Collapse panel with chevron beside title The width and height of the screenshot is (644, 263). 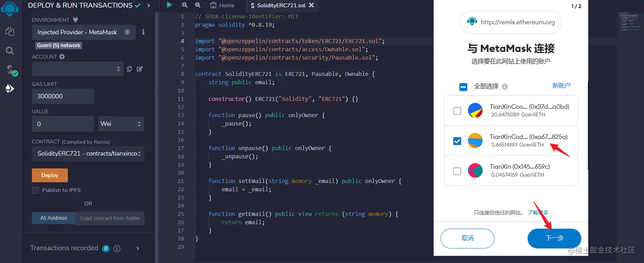[x=148, y=6]
